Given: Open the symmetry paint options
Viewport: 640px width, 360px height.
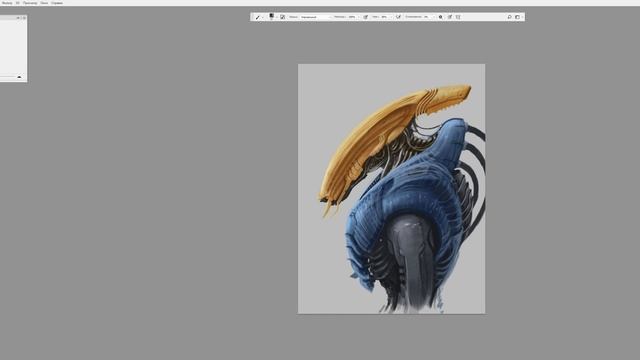Looking at the screenshot, I should (x=458, y=17).
